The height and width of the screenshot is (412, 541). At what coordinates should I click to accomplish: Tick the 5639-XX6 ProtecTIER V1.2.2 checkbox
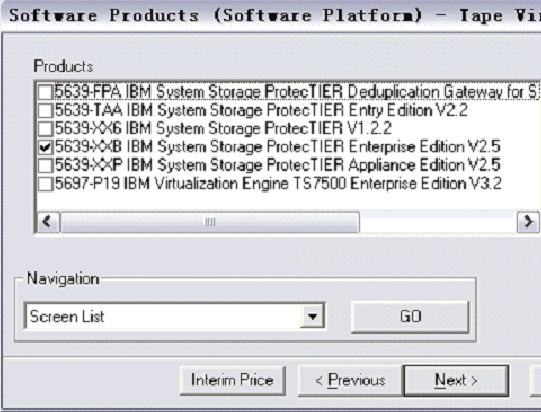(x=45, y=129)
